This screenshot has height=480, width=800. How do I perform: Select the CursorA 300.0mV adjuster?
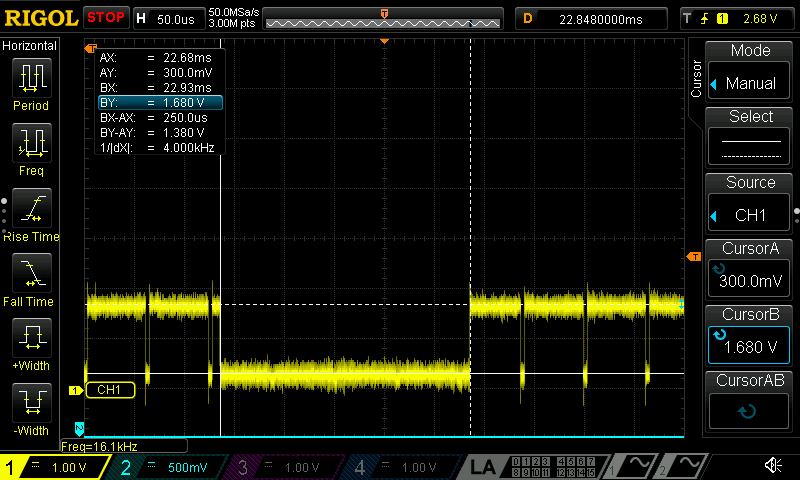750,270
